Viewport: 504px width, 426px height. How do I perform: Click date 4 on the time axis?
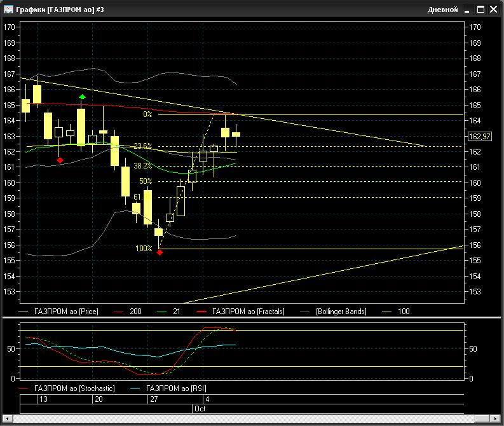(x=207, y=399)
